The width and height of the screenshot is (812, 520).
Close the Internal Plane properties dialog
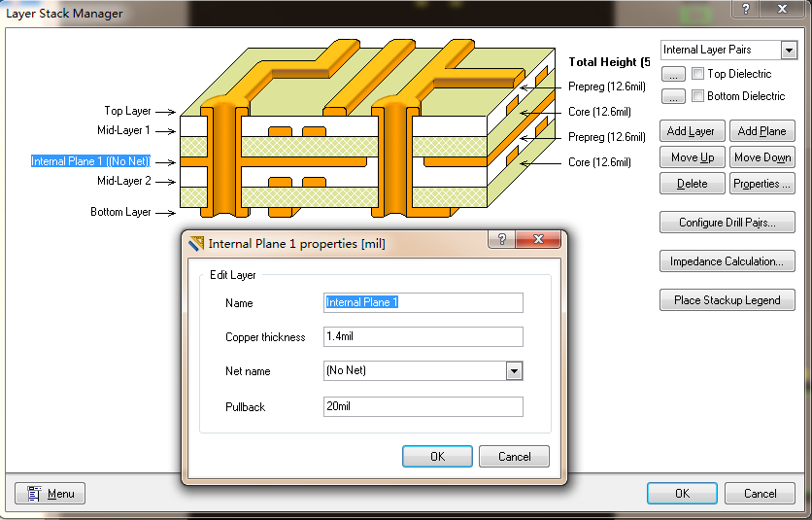click(538, 239)
